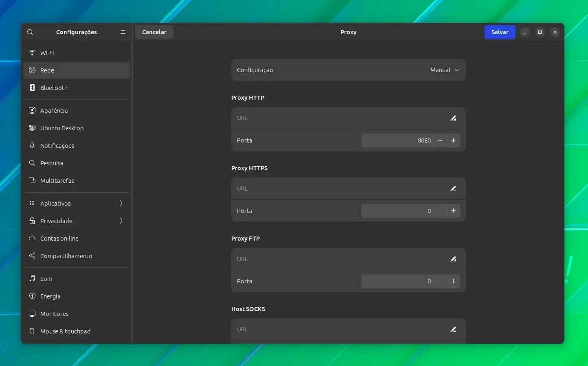Click the Host SOCKS URL field
The height and width of the screenshot is (366, 588).
348,329
